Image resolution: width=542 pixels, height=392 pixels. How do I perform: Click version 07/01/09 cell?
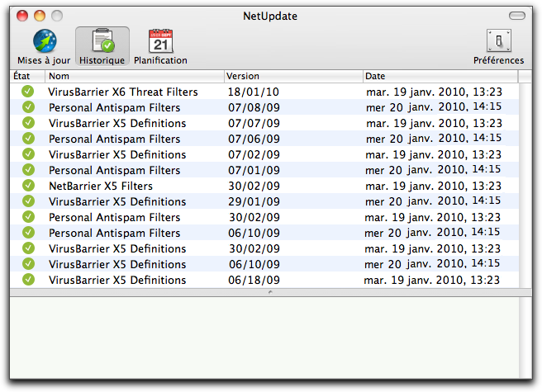pos(254,171)
